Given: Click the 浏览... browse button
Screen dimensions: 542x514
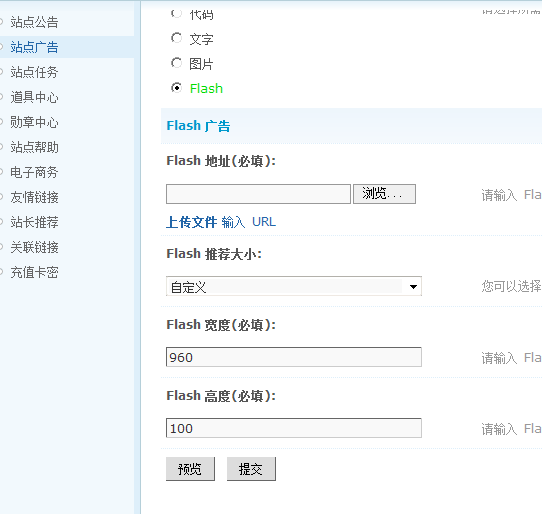Looking at the screenshot, I should tap(384, 194).
